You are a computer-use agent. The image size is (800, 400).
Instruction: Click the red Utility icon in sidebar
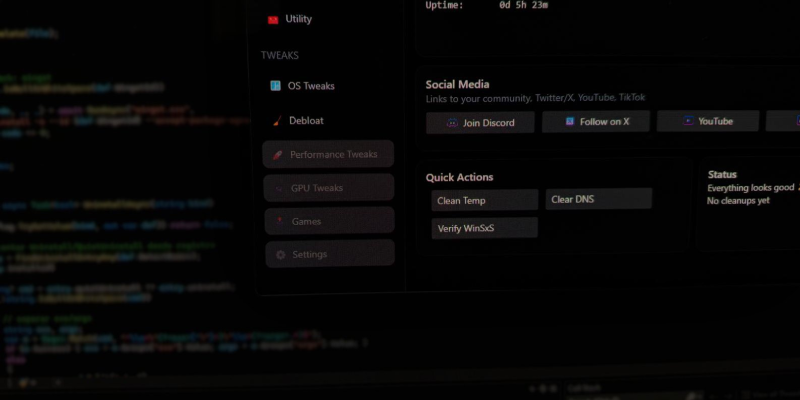[x=273, y=19]
